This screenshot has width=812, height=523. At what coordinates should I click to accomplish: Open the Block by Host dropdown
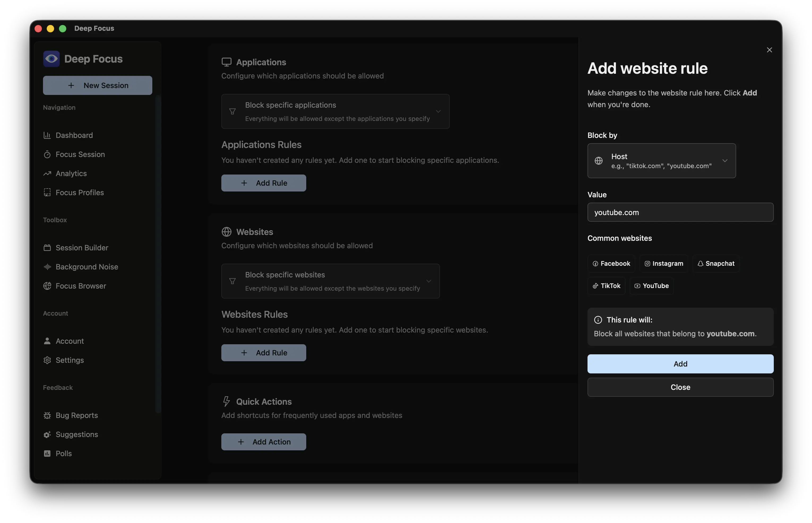coord(661,161)
